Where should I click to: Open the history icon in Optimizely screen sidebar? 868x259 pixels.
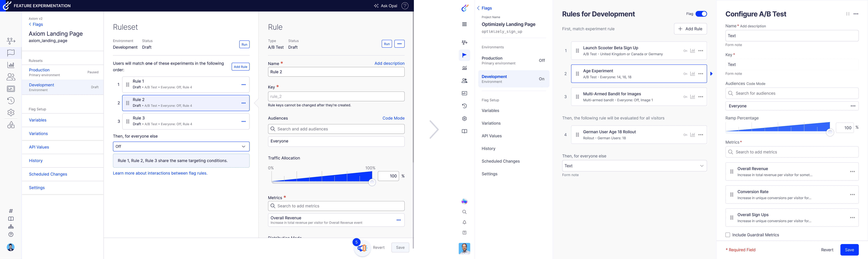click(464, 106)
